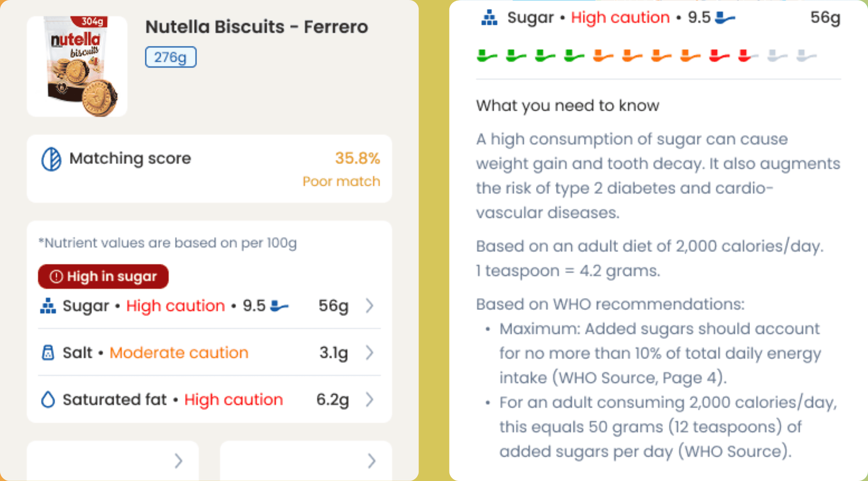The height and width of the screenshot is (481, 868).
Task: Click the blue teaspoon icon beside Sugar 9.5
Action: tap(279, 306)
